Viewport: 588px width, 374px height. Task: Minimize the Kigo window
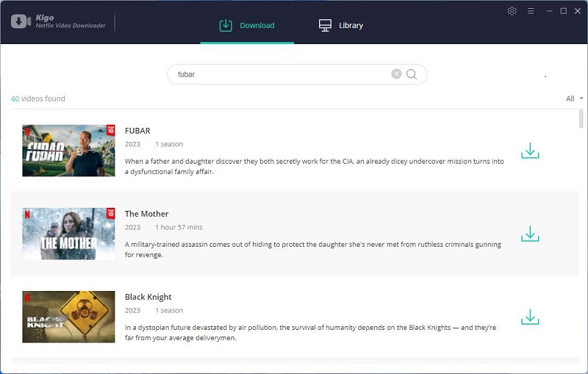coord(549,11)
